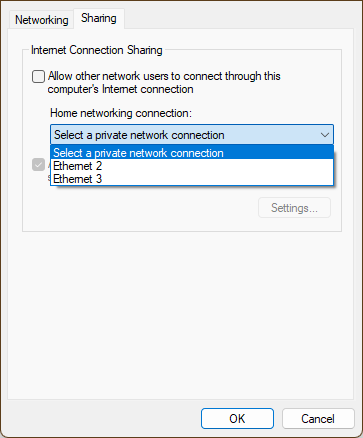Screen dimensions: 363x438
Task: Enable allowing other network users to connect
Action: pos(38,76)
